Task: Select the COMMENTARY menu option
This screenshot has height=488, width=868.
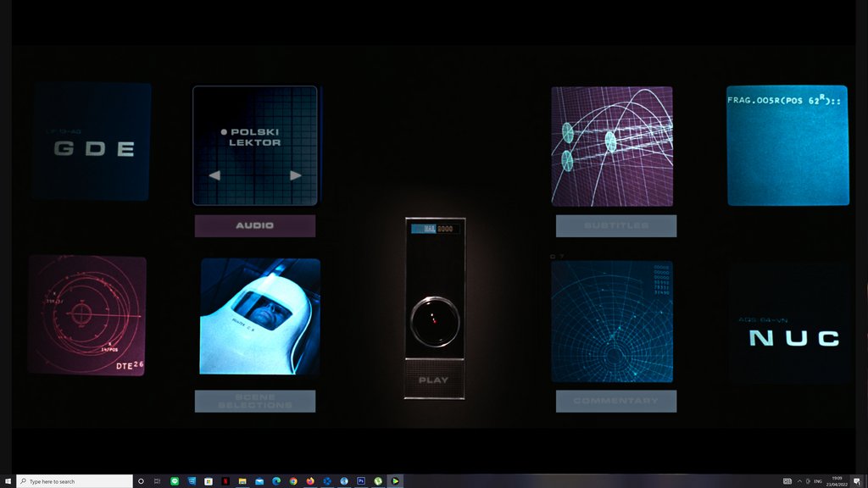Action: 616,401
